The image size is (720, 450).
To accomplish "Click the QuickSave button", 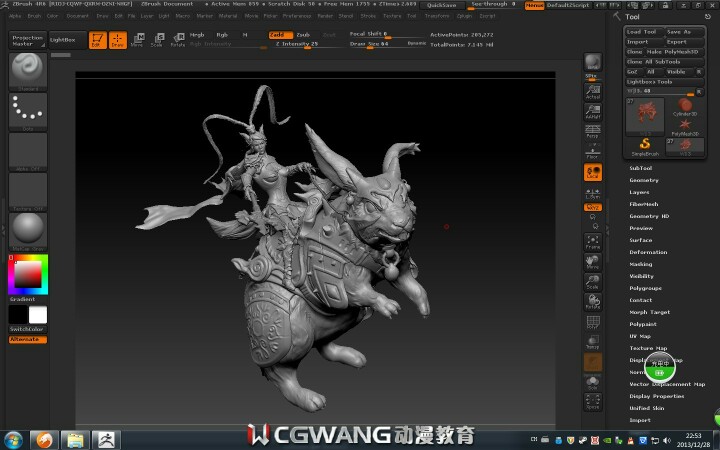I will (442, 5).
